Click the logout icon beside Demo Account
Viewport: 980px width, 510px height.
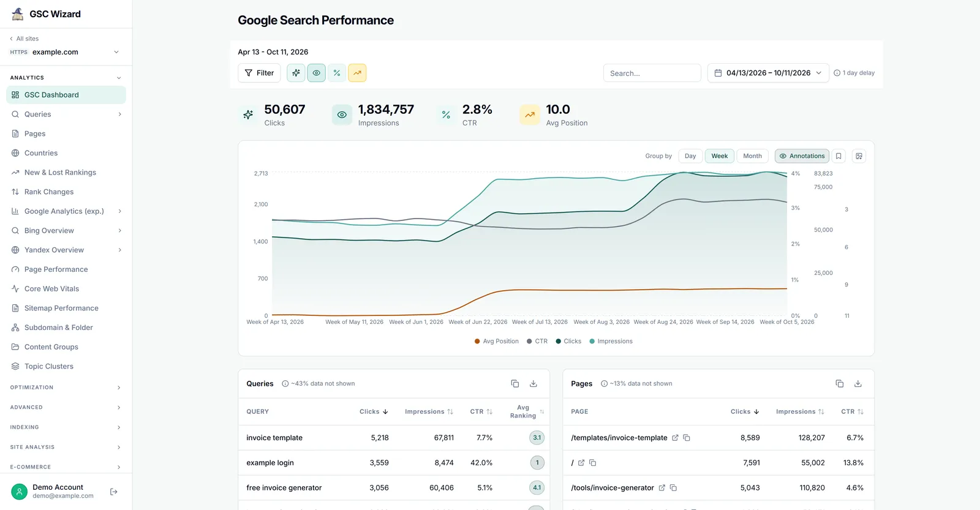click(x=114, y=492)
